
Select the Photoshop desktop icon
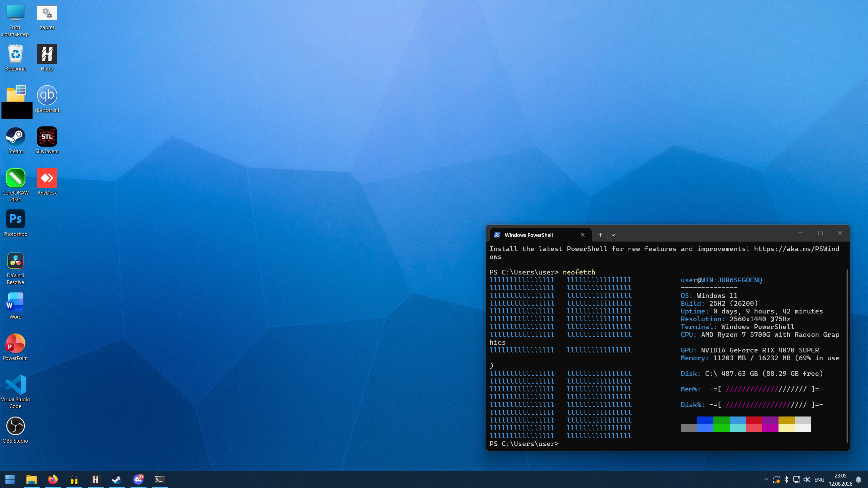[x=15, y=223]
